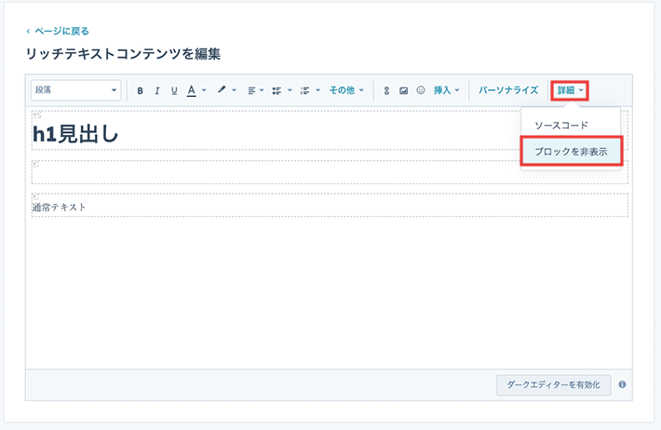Toggle bold formatting
661x430 pixels.
pyautogui.click(x=140, y=91)
